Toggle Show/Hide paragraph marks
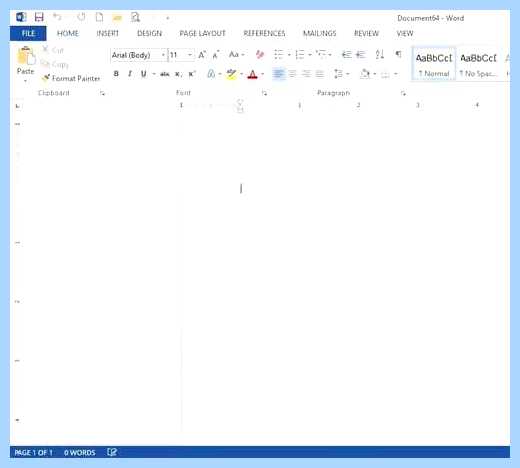520x468 pixels. pyautogui.click(x=398, y=54)
